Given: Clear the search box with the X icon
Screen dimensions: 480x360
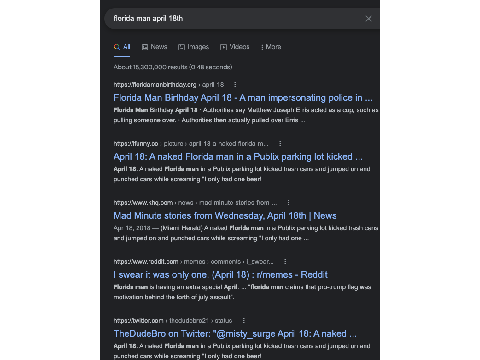Looking at the screenshot, I should pos(368,19).
